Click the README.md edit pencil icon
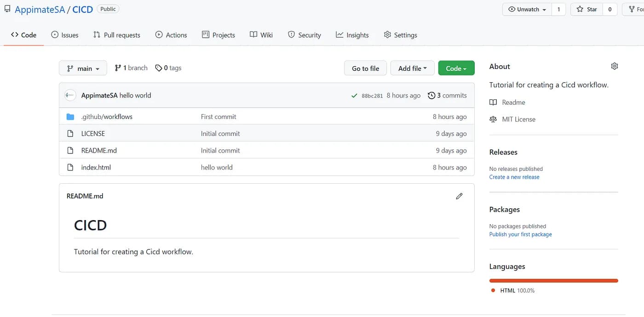This screenshot has width=644, height=317. [459, 196]
